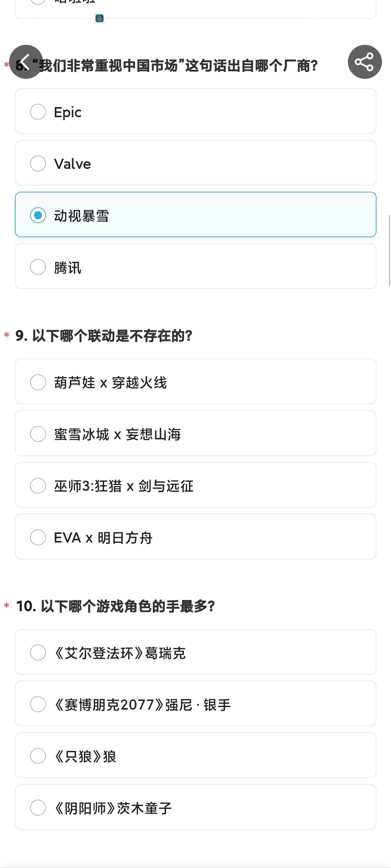Image resolution: width=391 pixels, height=868 pixels.
Task: Select 腾讯 as the answer
Action: [38, 267]
